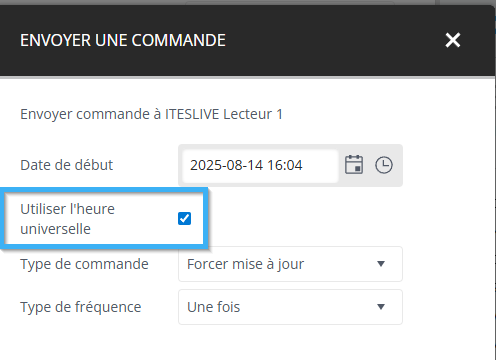
Task: Click into the Date de début field
Action: [260, 165]
